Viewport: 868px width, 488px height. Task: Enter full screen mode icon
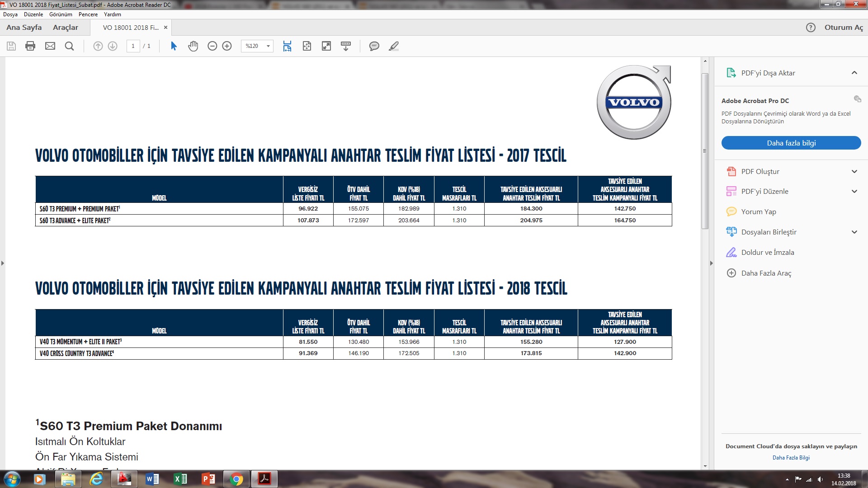tap(326, 46)
